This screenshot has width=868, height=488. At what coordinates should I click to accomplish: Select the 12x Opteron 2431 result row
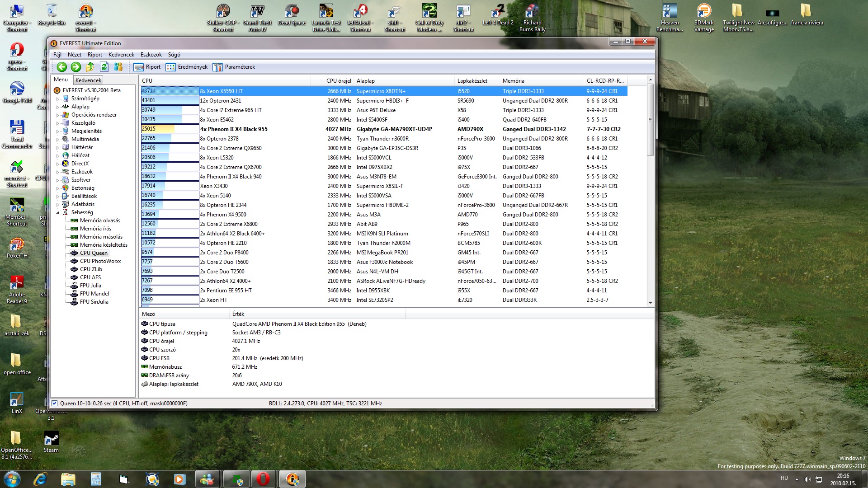pos(384,101)
